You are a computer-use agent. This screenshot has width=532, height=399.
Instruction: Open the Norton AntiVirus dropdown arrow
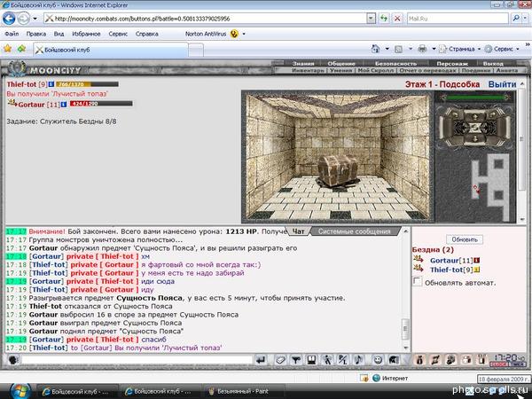coord(244,34)
